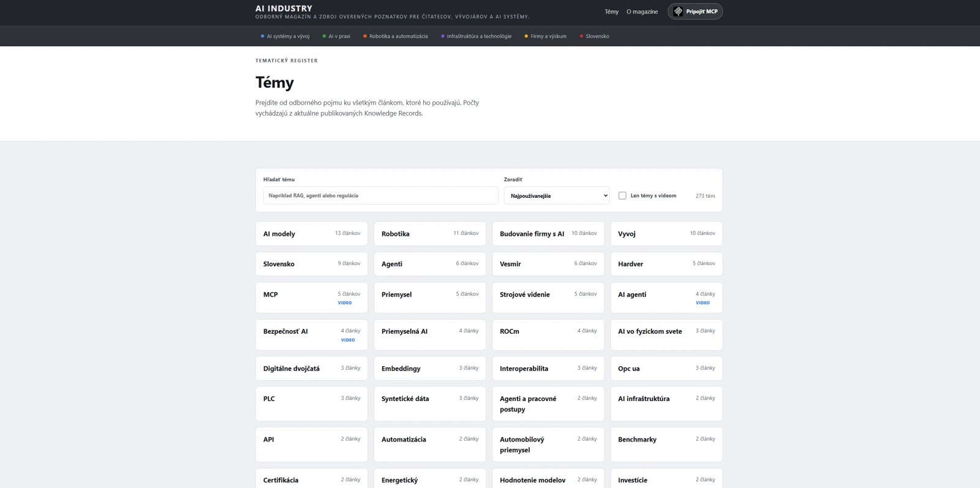Click the Pripojiť MCP button
Screen dimensions: 980x488
click(695, 12)
